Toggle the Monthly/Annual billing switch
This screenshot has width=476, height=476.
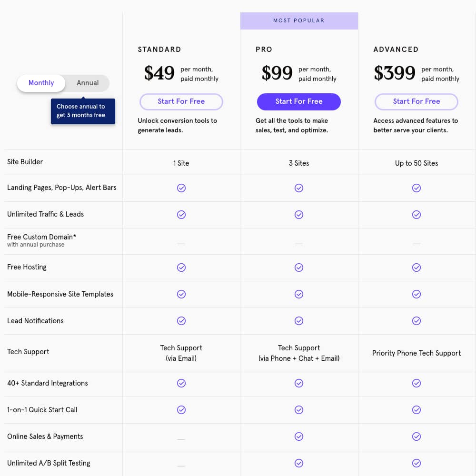(63, 83)
